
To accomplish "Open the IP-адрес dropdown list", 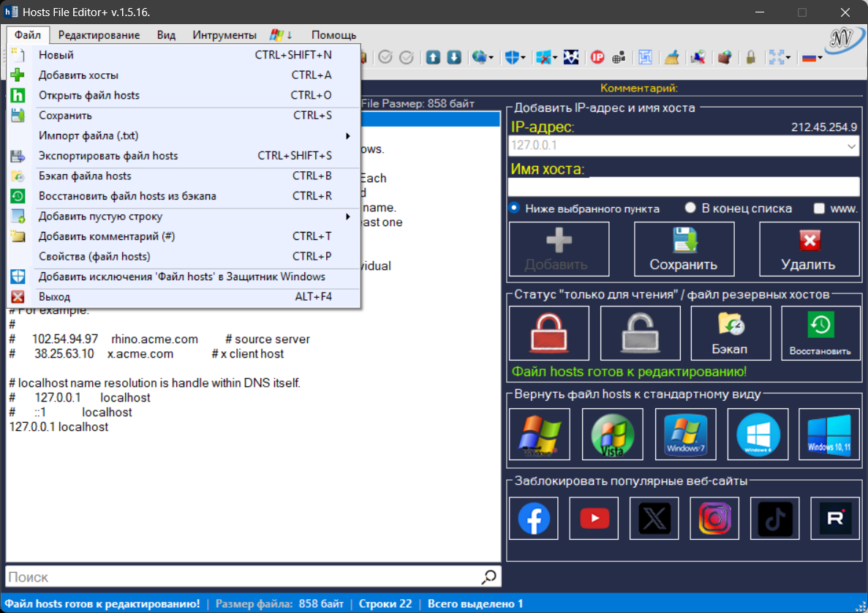I will click(851, 146).
